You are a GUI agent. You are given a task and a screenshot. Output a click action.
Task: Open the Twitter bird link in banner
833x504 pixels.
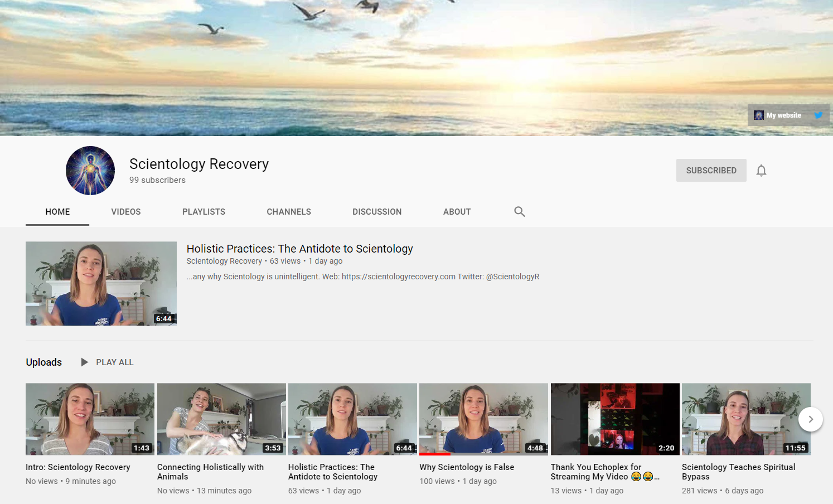(819, 115)
